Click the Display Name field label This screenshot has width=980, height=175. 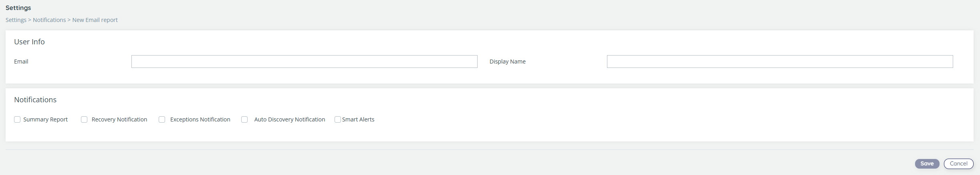click(x=507, y=62)
